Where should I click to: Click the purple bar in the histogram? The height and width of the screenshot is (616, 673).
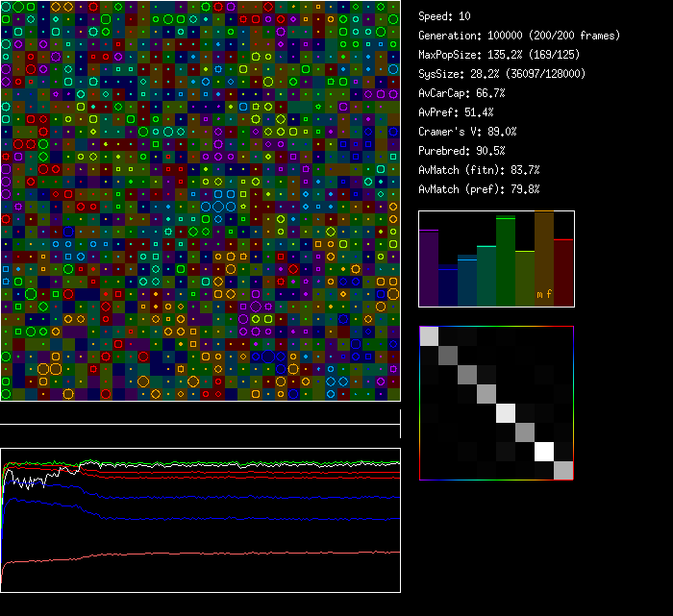[x=429, y=269]
